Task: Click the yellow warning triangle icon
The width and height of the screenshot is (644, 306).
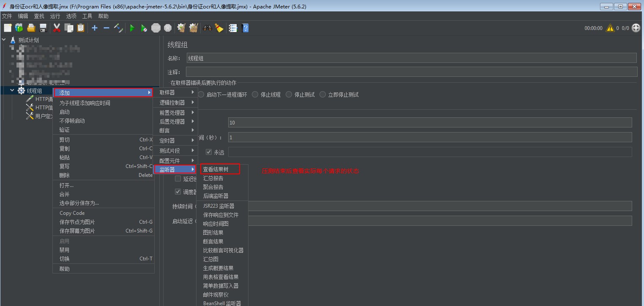Action: (x=610, y=28)
